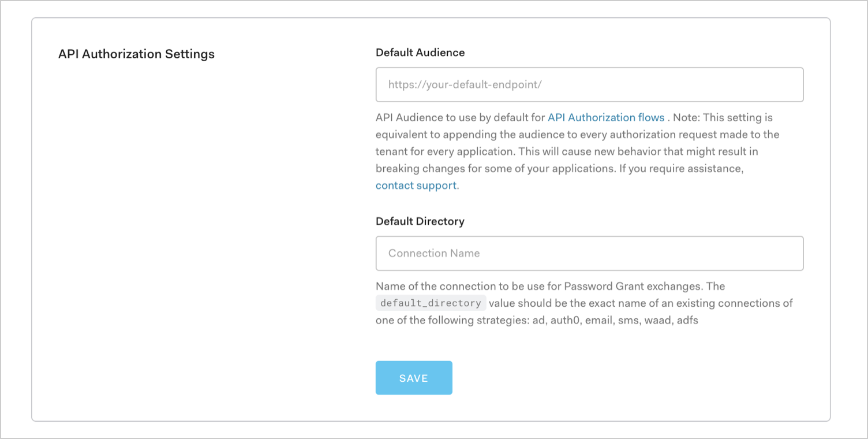
Task: Click the "tenant for every application" sentence
Action: coord(444,152)
